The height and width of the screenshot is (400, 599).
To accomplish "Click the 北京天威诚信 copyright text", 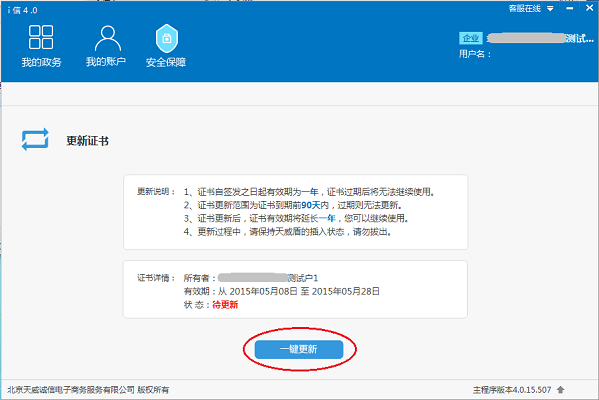I will [88, 390].
